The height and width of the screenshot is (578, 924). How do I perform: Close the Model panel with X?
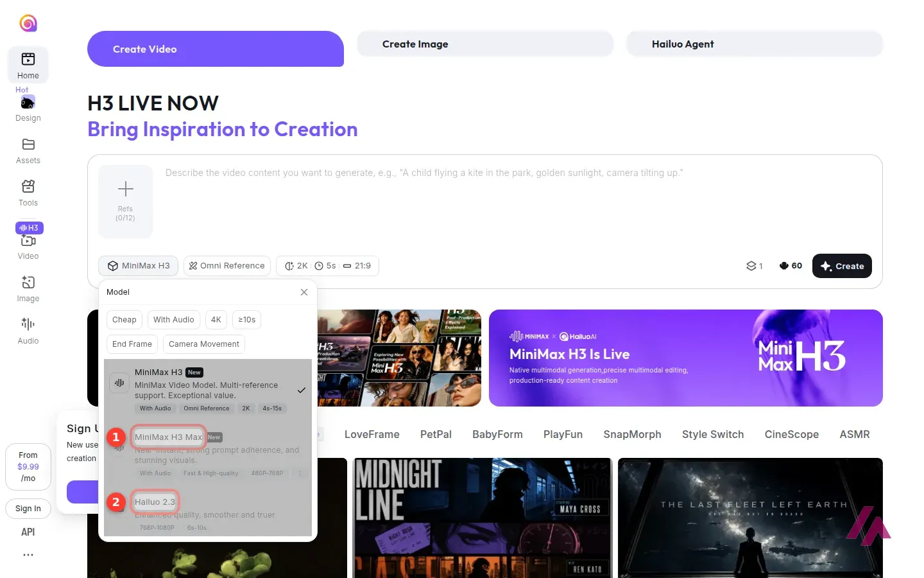pos(304,292)
